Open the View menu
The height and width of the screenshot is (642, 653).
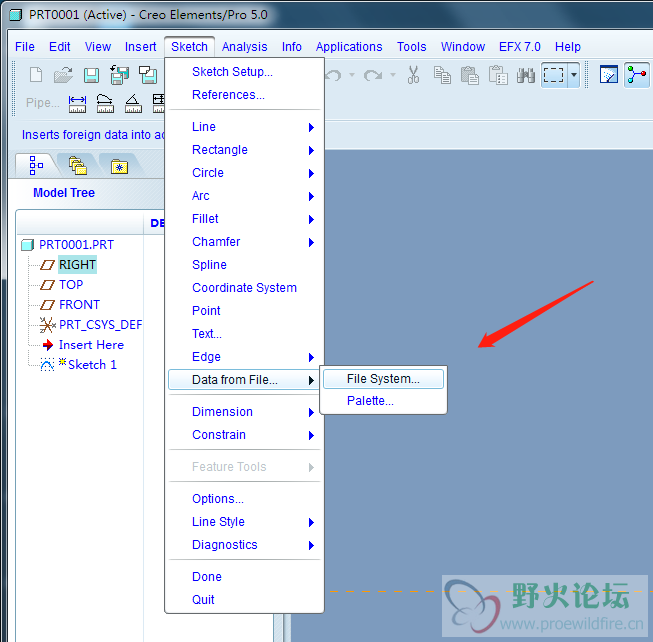click(x=98, y=47)
